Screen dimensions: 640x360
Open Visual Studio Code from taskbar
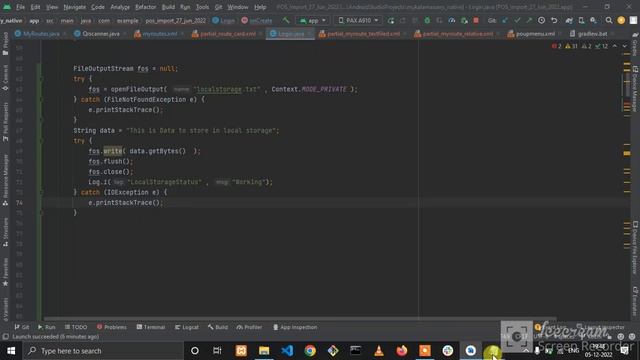pyautogui.click(x=287, y=351)
